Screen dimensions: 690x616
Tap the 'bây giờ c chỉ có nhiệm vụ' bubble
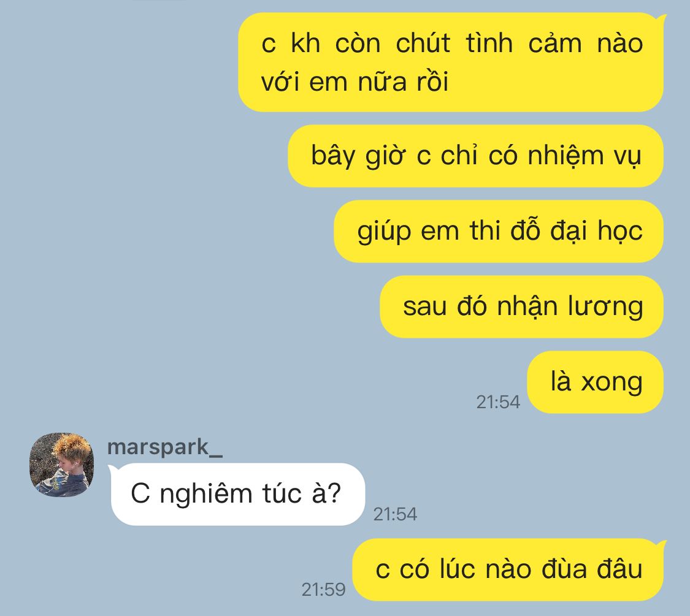[x=476, y=156]
